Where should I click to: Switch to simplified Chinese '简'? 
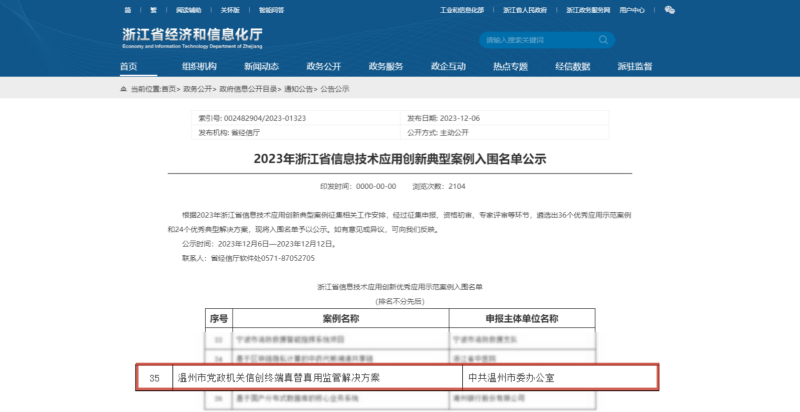tap(127, 10)
